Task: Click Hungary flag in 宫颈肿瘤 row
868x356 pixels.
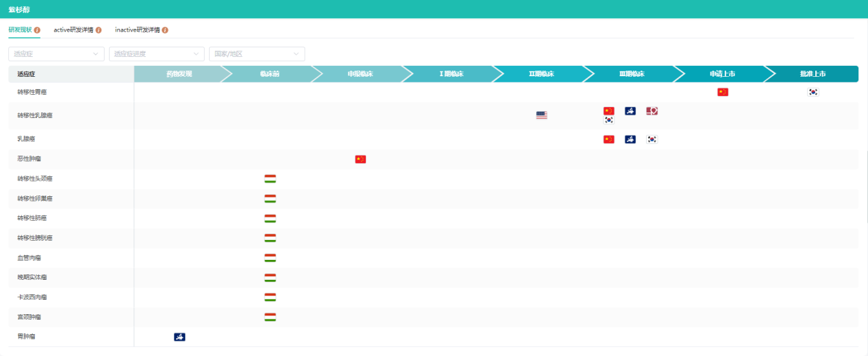Action: coord(270,317)
